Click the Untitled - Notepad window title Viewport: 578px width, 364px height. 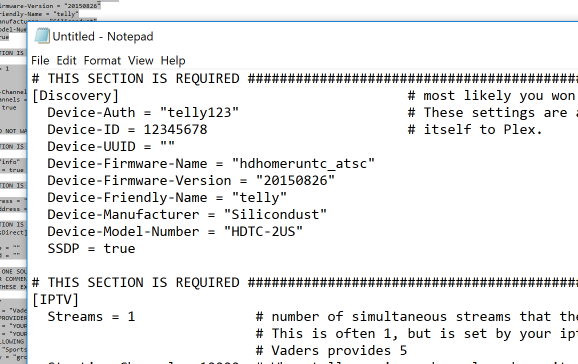point(103,37)
